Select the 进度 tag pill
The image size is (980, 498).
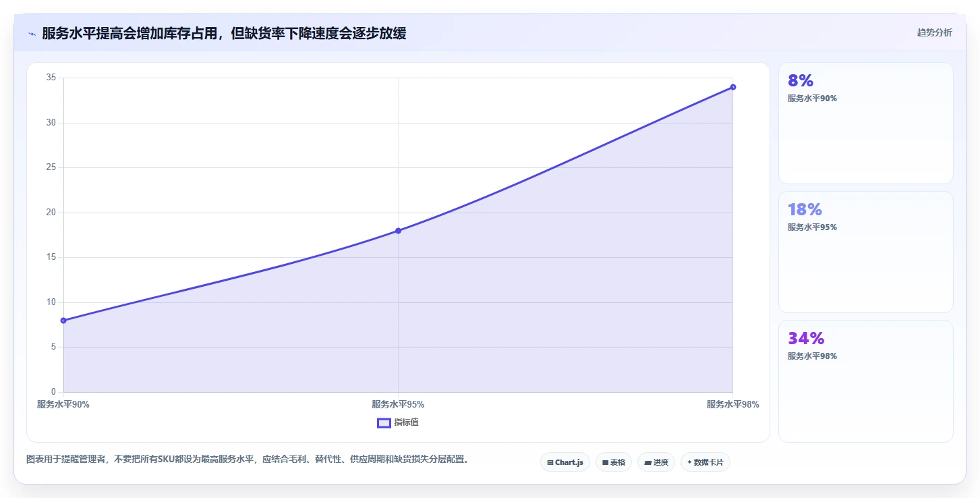pyautogui.click(x=656, y=462)
